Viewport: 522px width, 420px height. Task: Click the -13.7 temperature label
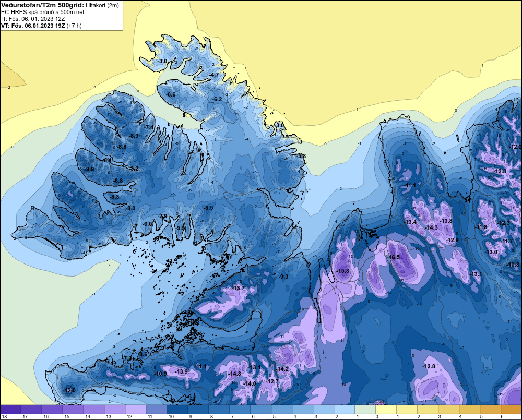tap(238, 288)
